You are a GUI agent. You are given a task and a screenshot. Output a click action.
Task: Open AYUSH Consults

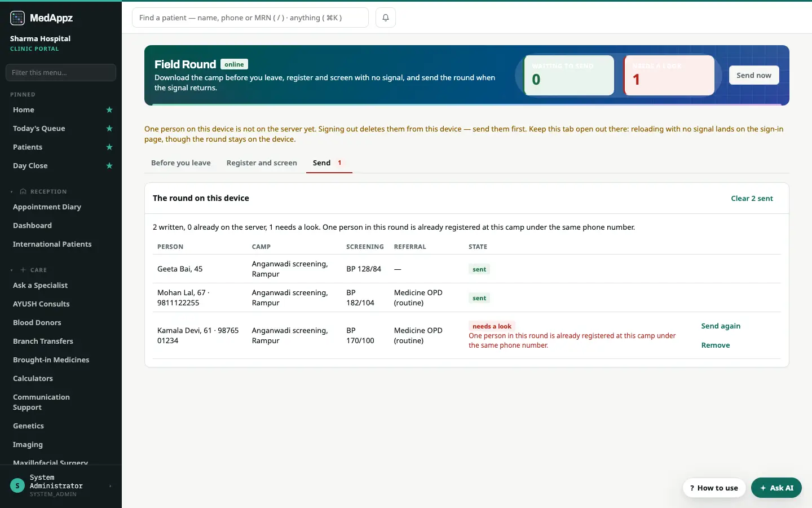pyautogui.click(x=41, y=304)
